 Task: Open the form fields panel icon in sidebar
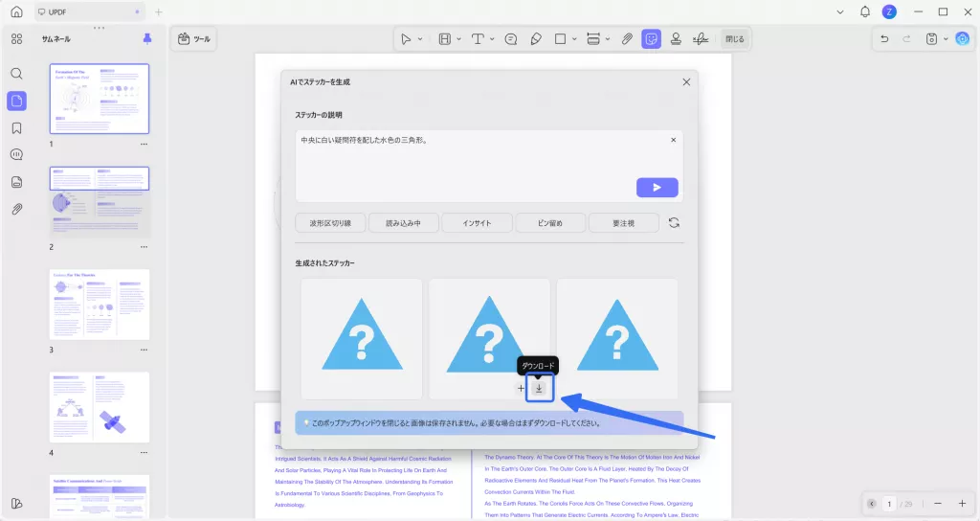[x=17, y=182]
